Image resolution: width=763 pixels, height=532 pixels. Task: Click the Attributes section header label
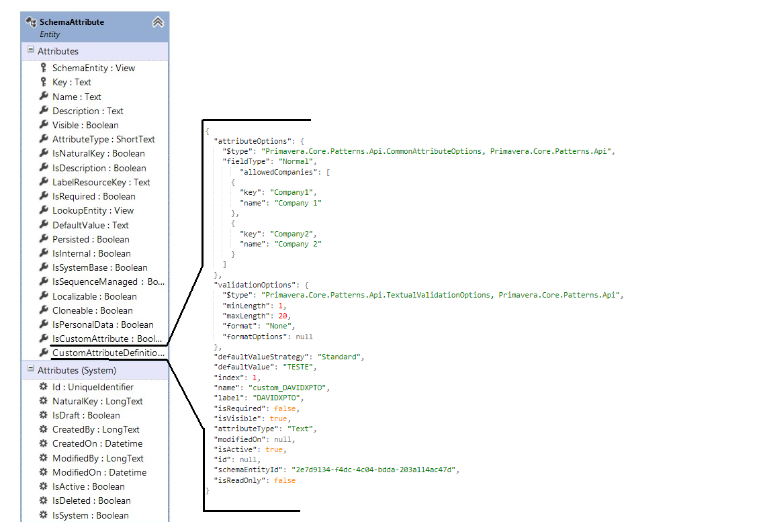coord(58,51)
